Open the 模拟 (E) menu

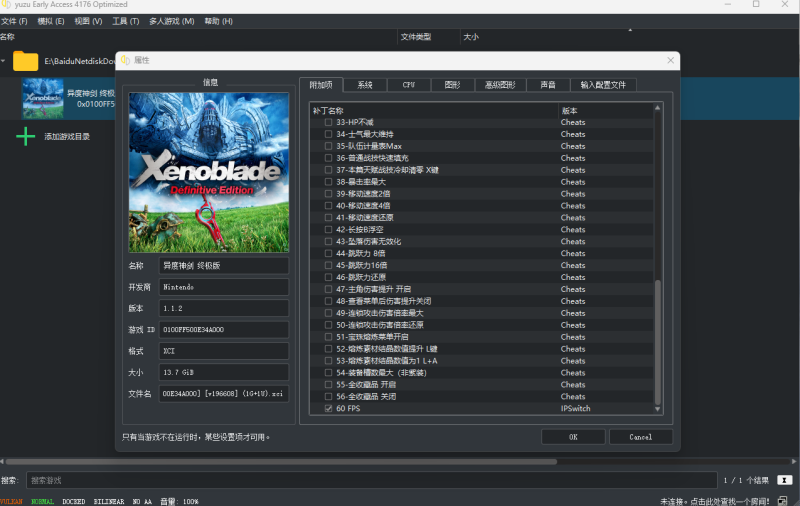click(x=51, y=21)
